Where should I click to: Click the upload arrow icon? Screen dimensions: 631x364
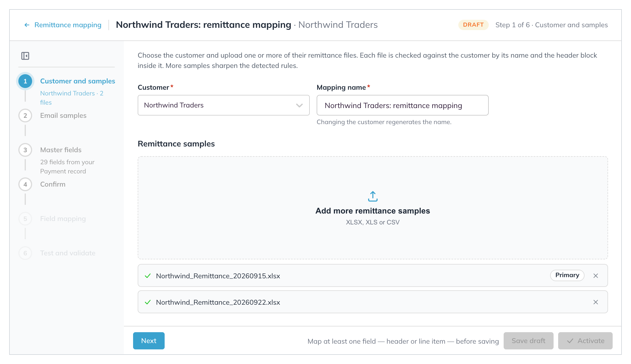coord(373,196)
